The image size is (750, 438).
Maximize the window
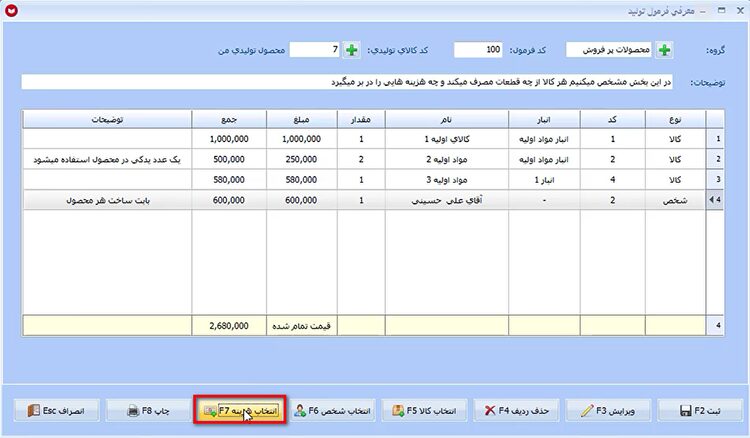(x=721, y=10)
